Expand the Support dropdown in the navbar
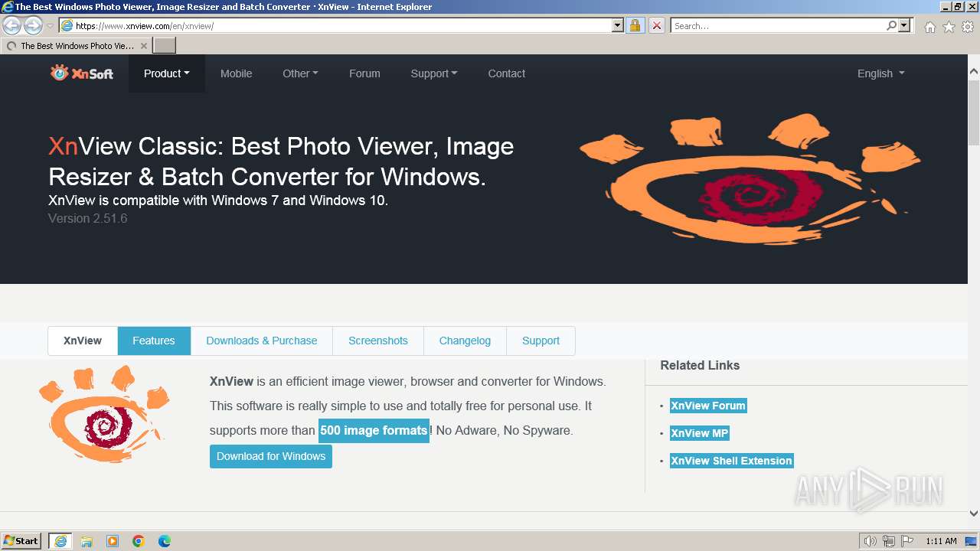The width and height of the screenshot is (980, 551). (x=434, y=73)
